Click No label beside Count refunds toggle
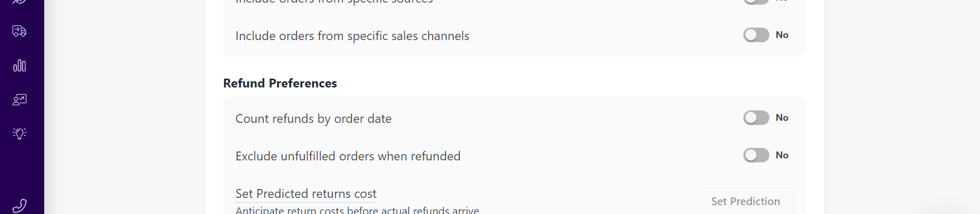This screenshot has height=214, width=980. coord(782,118)
